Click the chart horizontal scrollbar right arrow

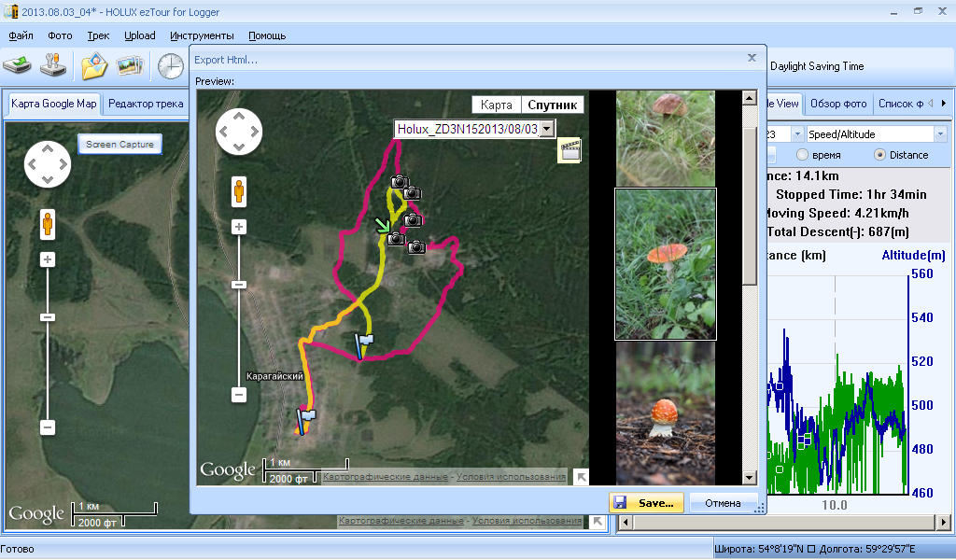[x=944, y=522]
